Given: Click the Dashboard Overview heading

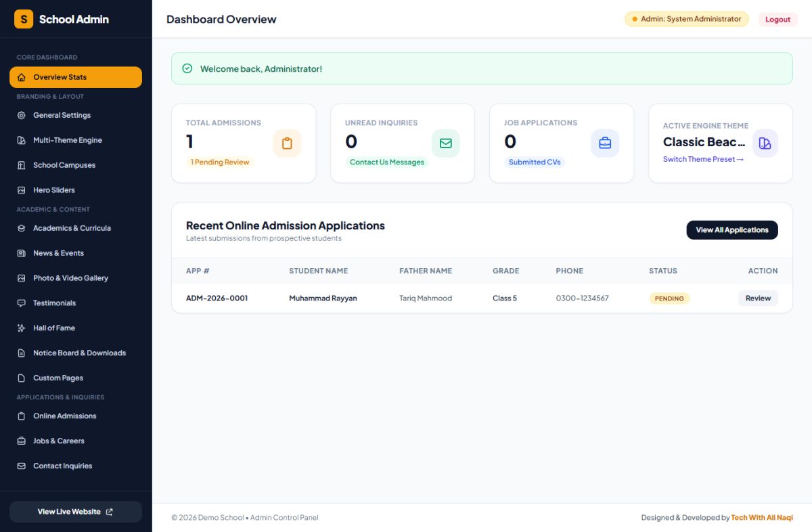Looking at the screenshot, I should 221,20.
